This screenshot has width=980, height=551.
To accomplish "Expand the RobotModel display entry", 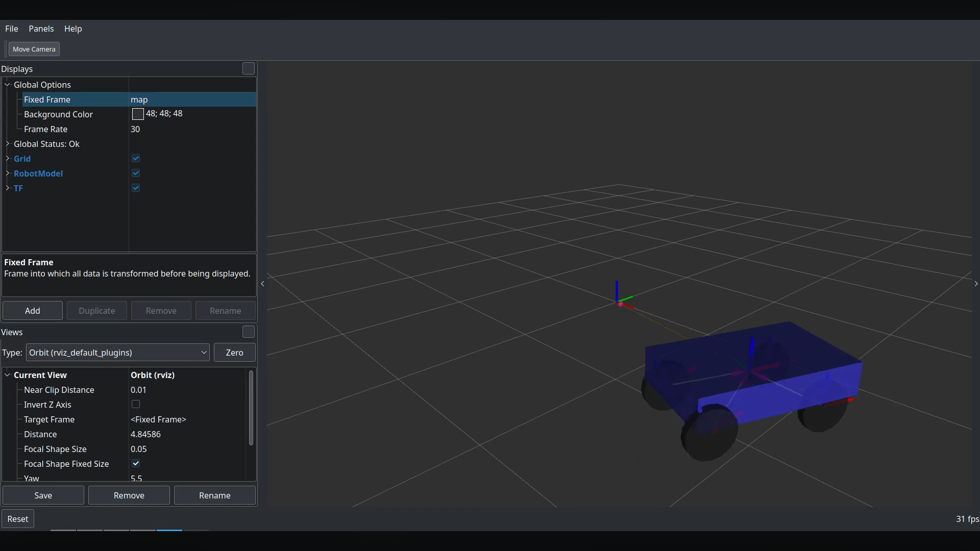I will click(x=8, y=173).
